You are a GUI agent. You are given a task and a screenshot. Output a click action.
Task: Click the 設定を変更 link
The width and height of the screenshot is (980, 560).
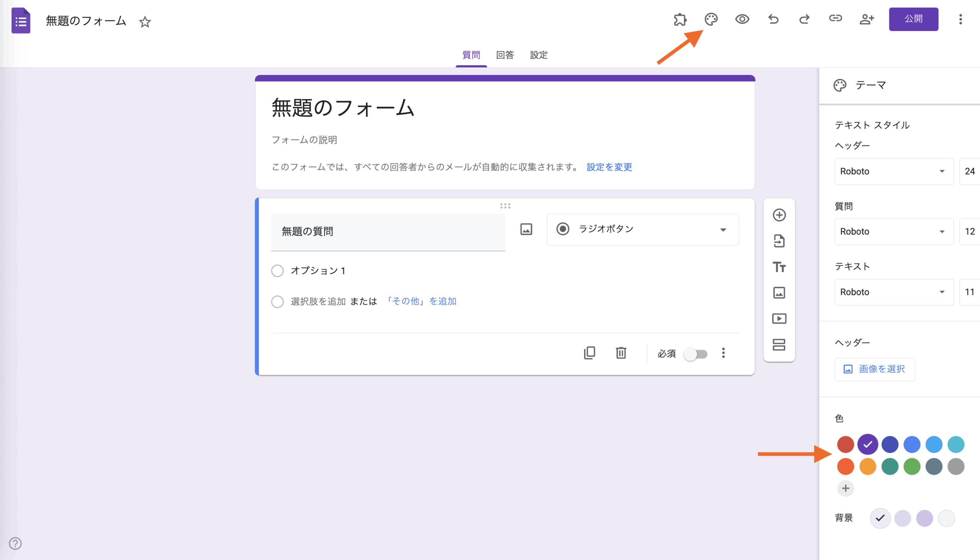[x=609, y=167]
